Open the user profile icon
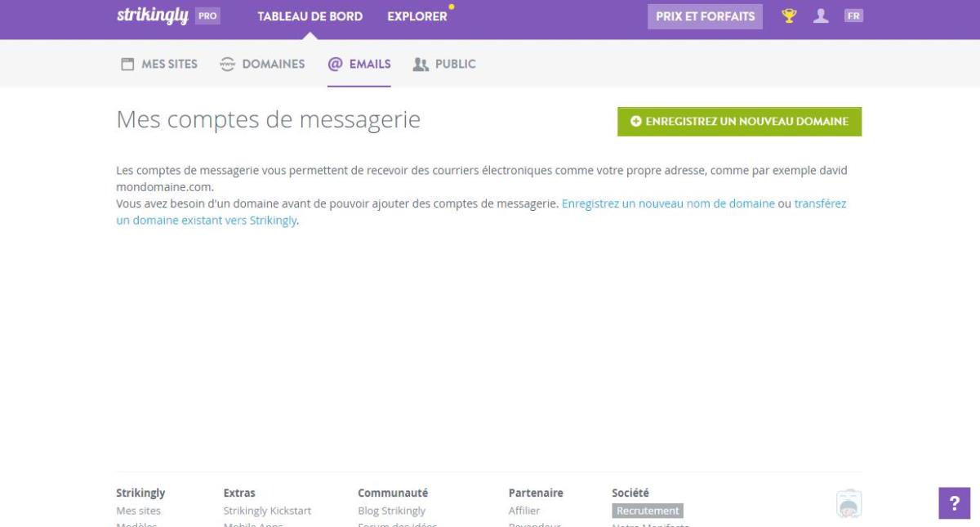The image size is (980, 527). (822, 16)
